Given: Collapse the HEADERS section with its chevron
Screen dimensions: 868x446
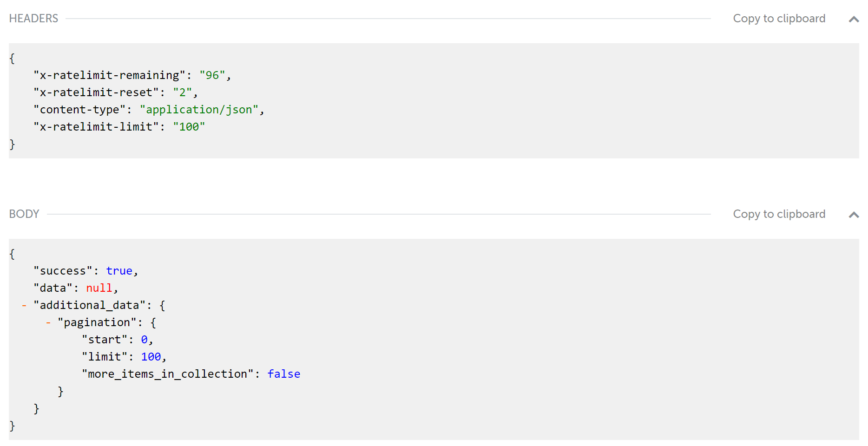Looking at the screenshot, I should click(x=854, y=20).
